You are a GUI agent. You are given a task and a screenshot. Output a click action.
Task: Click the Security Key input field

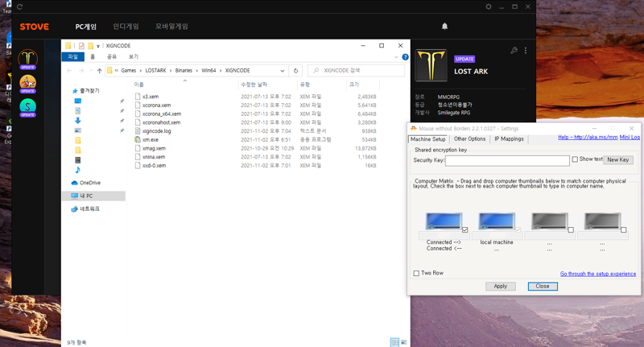tap(507, 160)
